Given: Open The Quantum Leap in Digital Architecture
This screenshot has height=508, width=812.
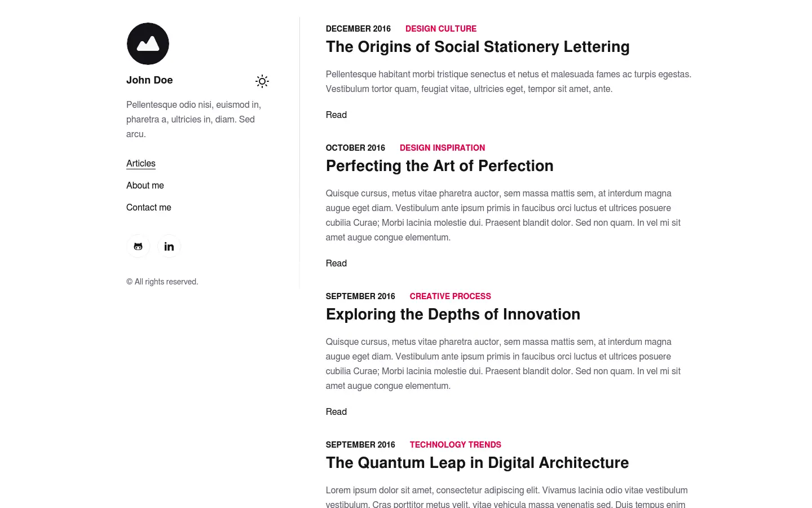Looking at the screenshot, I should pyautogui.click(x=477, y=463).
